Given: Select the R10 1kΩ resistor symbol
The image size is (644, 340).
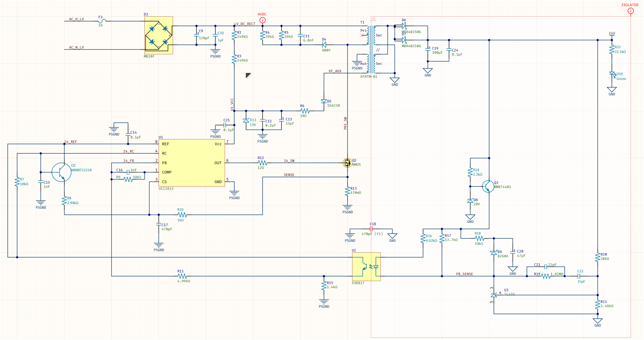Looking at the screenshot, I should 182,215.
